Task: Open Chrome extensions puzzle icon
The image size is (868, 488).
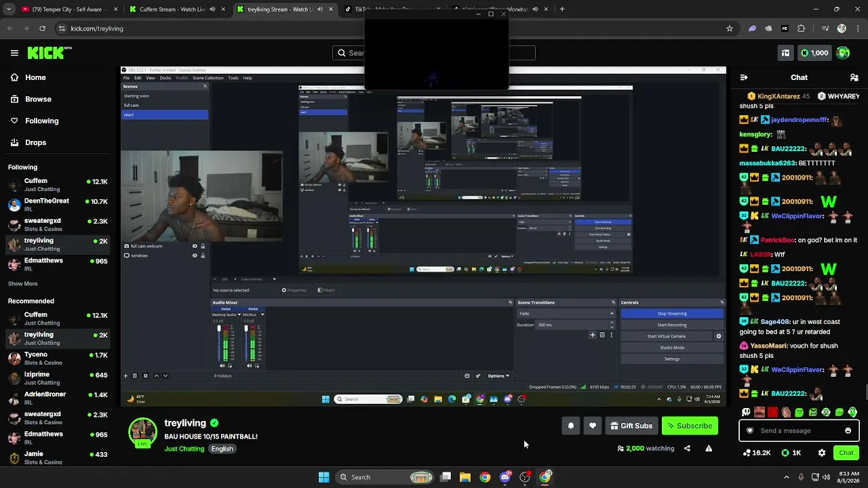Action: 802,28
